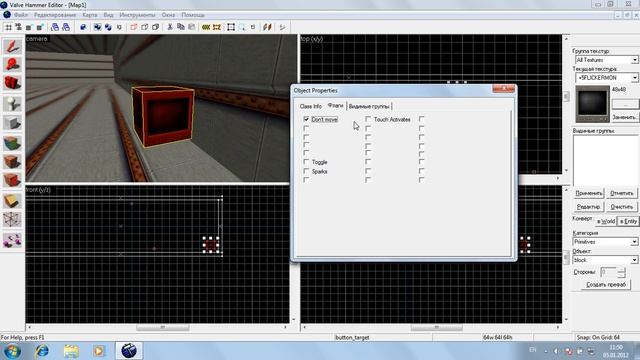Select the purple Path tool
The height and width of the screenshot is (360, 640).
[12, 240]
